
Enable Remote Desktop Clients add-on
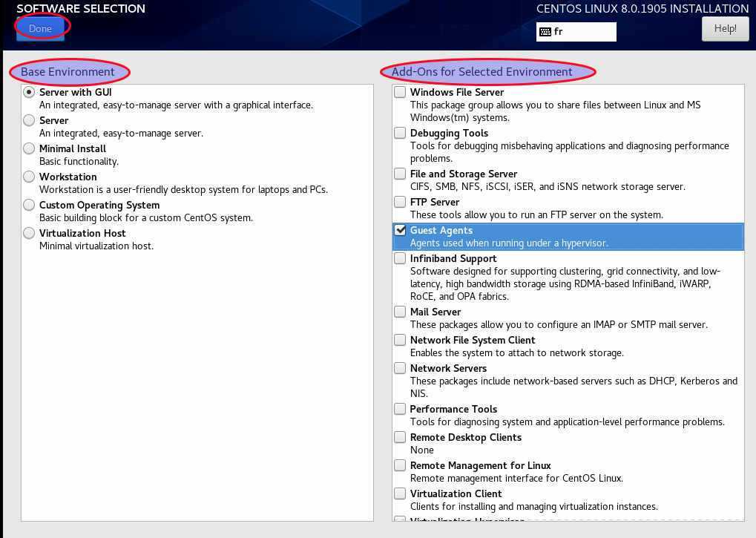[x=401, y=438]
